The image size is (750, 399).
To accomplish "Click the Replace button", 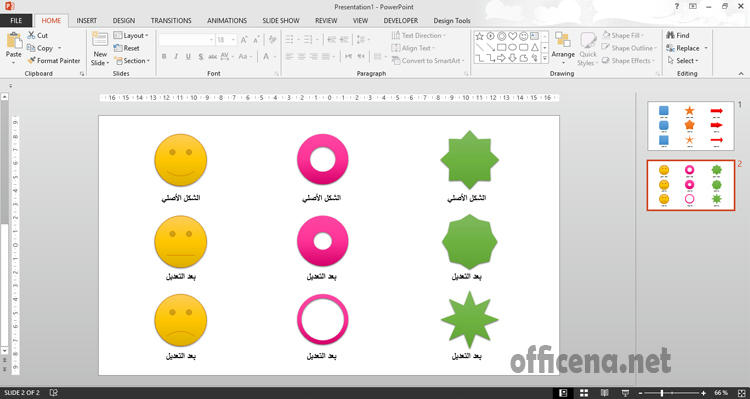I will (x=687, y=48).
